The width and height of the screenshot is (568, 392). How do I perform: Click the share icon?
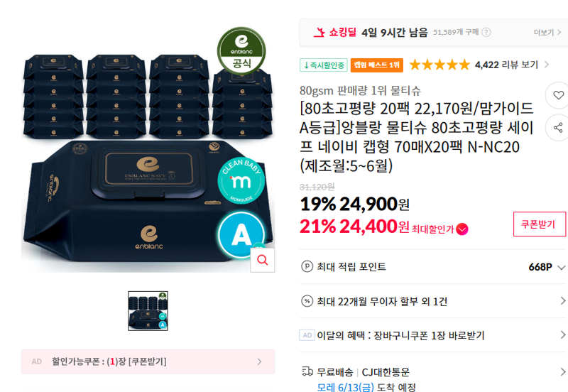click(x=558, y=128)
